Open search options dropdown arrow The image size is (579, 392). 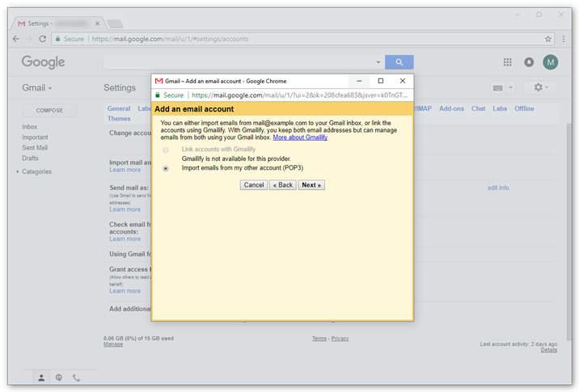tap(378, 62)
